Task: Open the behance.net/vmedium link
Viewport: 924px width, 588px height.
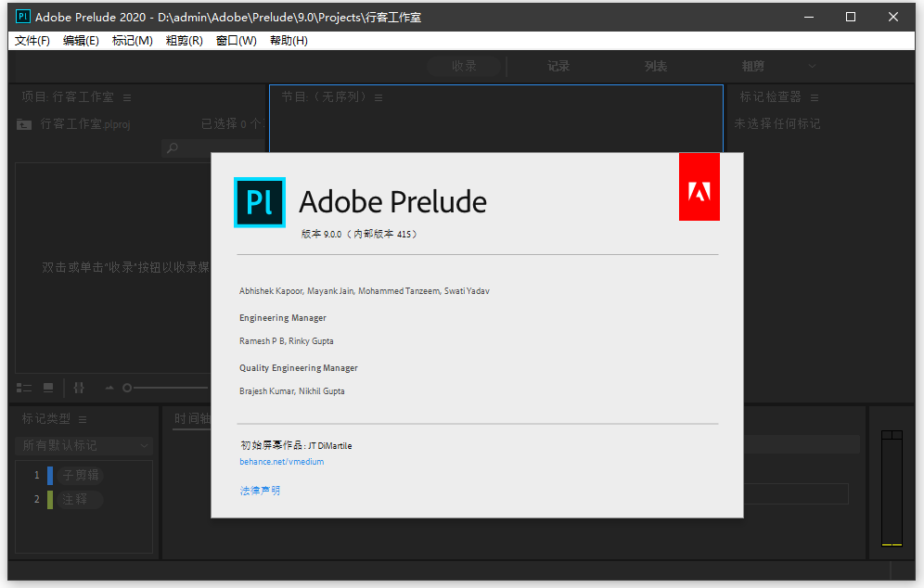Action: 282,462
